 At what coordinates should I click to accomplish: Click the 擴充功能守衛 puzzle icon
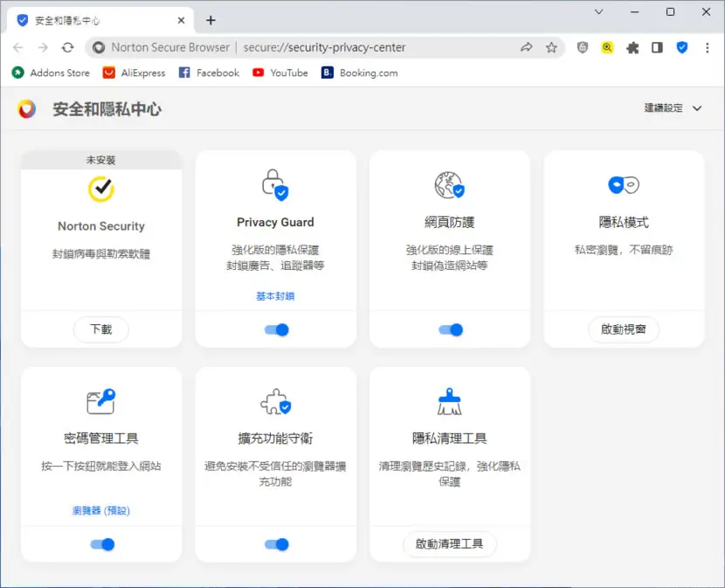pyautogui.click(x=275, y=401)
